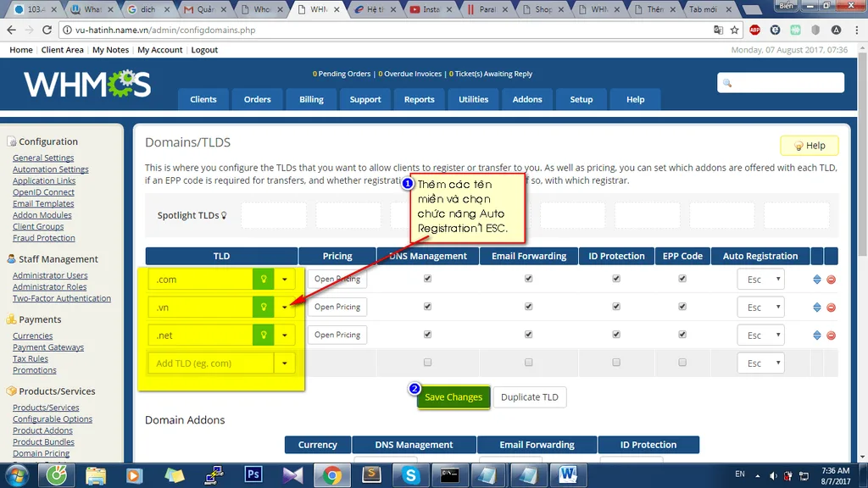Click the Help button on Domains/TLDS
868x488 pixels.
810,146
